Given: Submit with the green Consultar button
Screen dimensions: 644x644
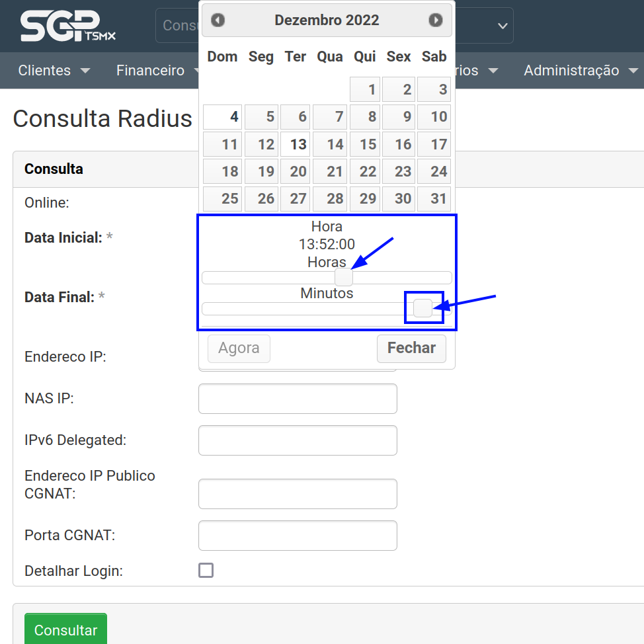Looking at the screenshot, I should click(65, 630).
